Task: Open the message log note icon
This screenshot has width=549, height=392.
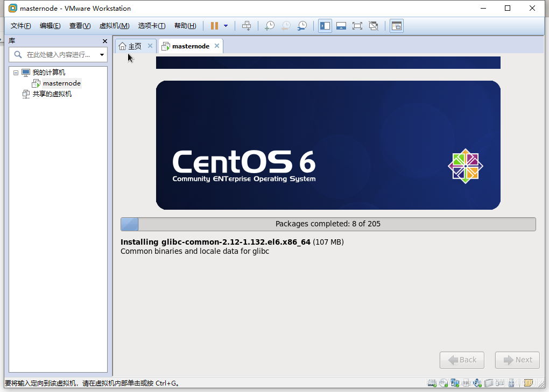Action: click(529, 383)
